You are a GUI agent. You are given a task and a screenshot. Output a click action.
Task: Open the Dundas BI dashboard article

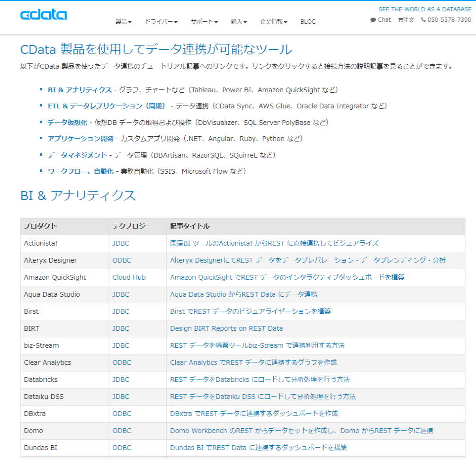click(259, 448)
